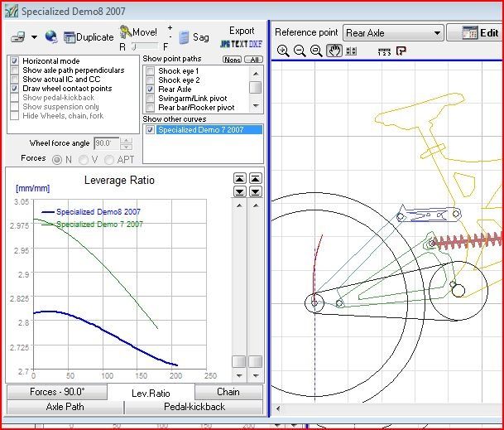Viewport: 504px width, 430px height.
Task: Click right chart scrollbar thumb
Action: (x=256, y=361)
